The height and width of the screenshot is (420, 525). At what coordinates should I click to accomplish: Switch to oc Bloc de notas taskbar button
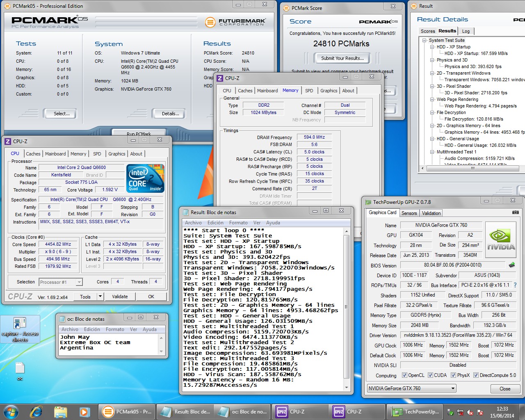point(242,411)
